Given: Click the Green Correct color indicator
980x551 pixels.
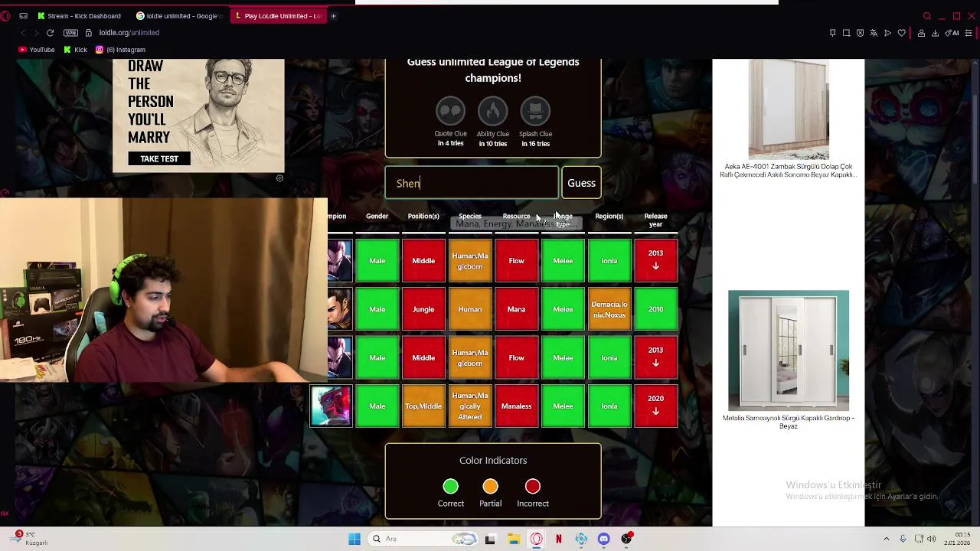Looking at the screenshot, I should [x=450, y=487].
